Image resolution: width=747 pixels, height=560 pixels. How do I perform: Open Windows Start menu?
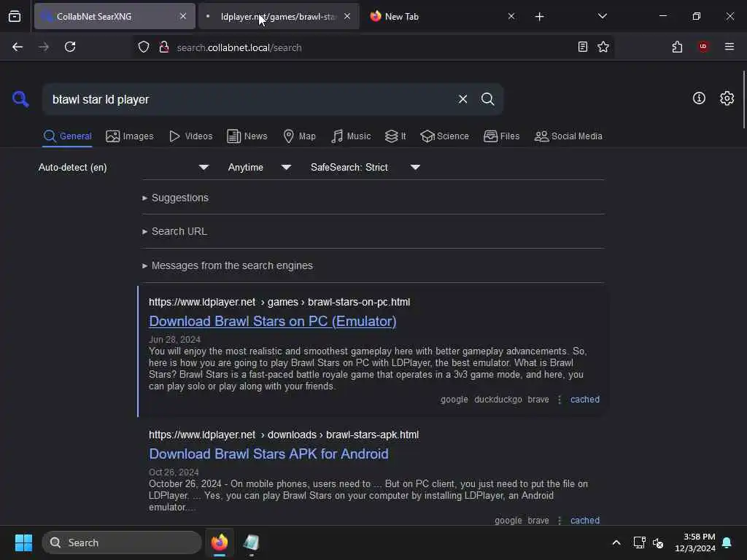23,542
